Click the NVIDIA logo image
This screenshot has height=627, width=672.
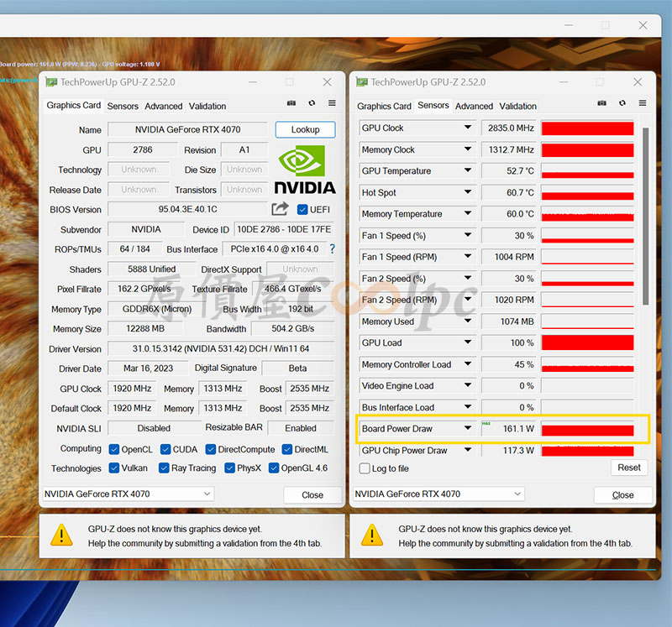[305, 170]
